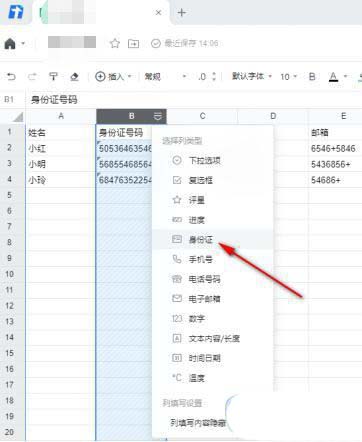Click cell containing 6546+5846
The width and height of the screenshot is (362, 442).
335,148
